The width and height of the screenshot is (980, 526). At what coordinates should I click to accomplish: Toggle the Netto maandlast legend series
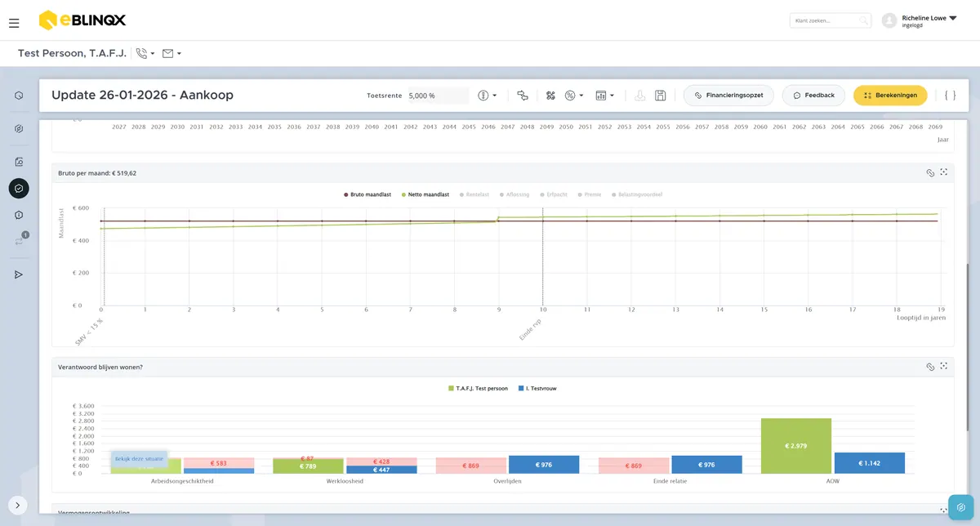pyautogui.click(x=425, y=194)
